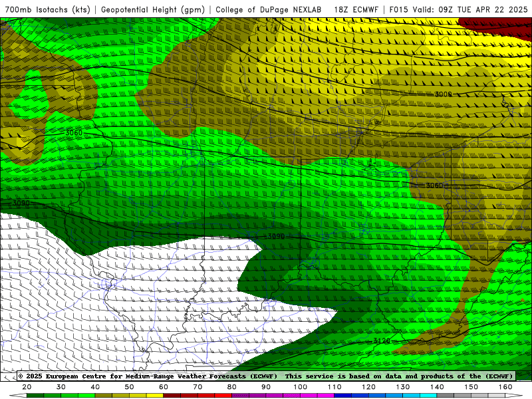Click the 3120 height contour label
The width and height of the screenshot is (532, 399).
coord(382,340)
